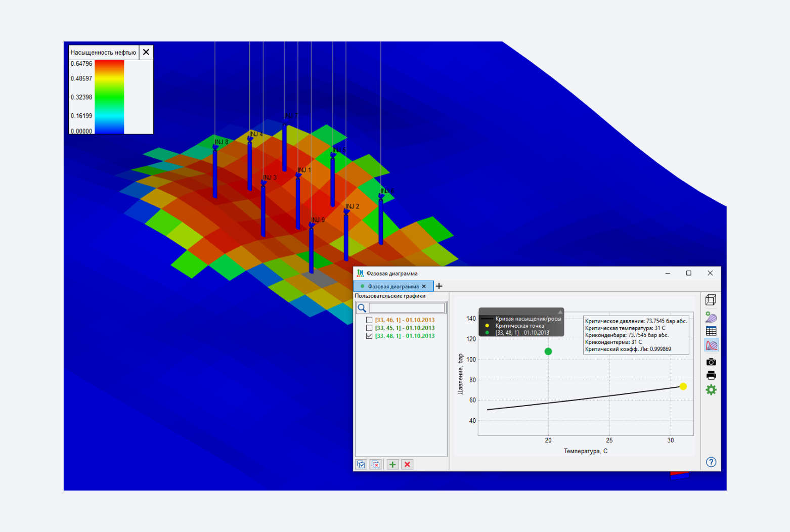
Task: Show the table view icon
Action: coord(711,331)
